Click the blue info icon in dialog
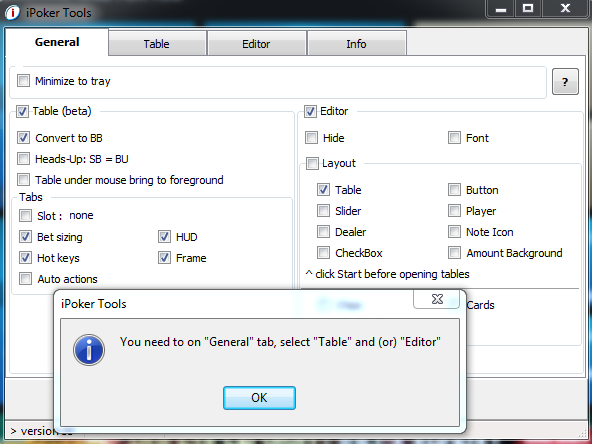The image size is (592, 444). pos(89,350)
